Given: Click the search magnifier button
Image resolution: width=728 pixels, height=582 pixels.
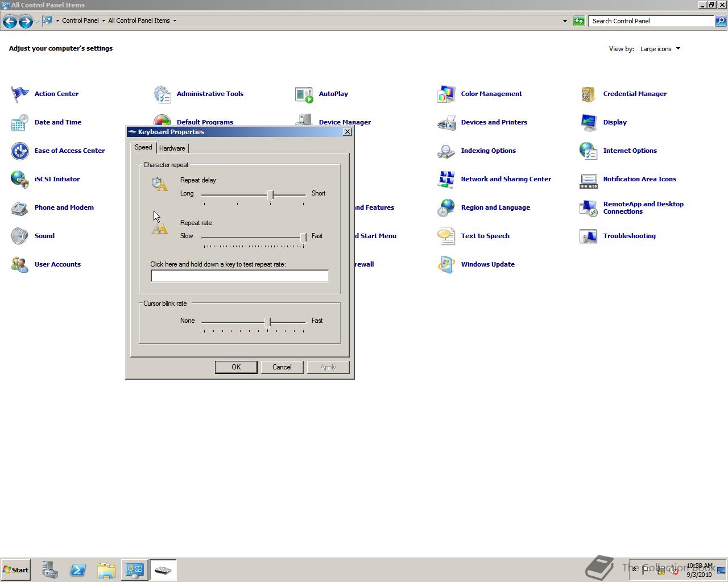Looking at the screenshot, I should pos(721,21).
